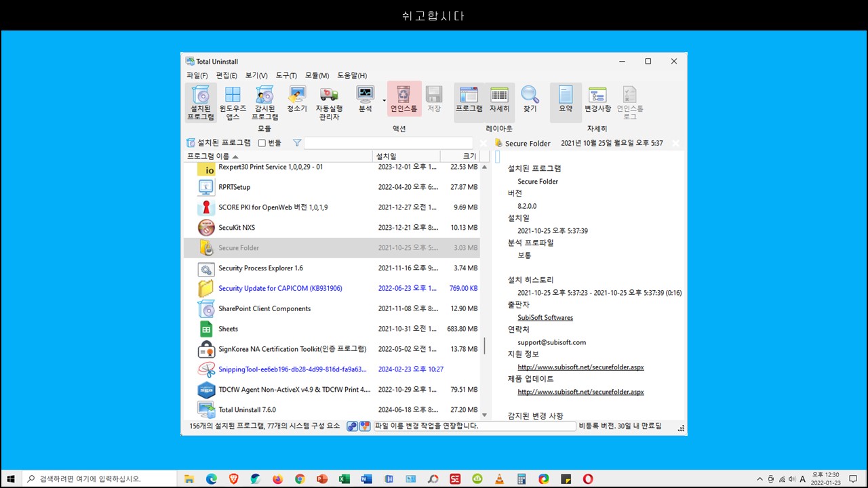
Task: Run 분석 on the selected program
Action: (x=366, y=100)
